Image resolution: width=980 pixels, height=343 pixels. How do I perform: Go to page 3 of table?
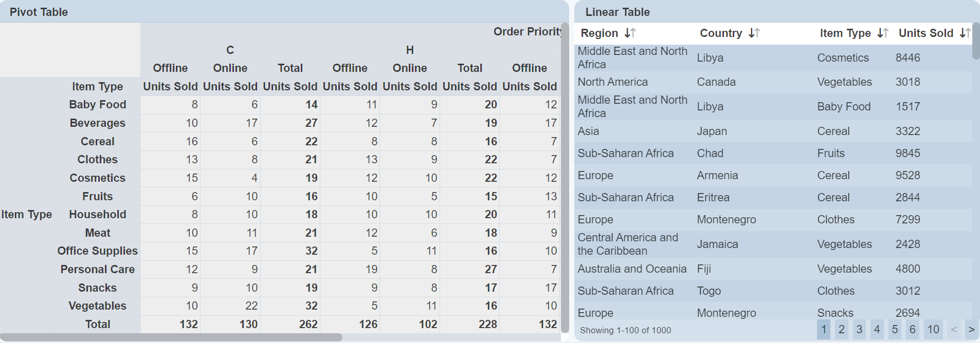tap(859, 330)
